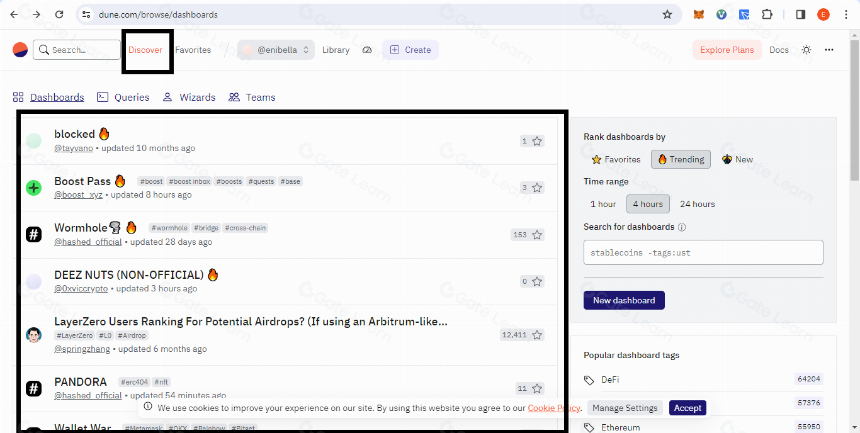Screen dimensions: 860x433
Task: Open the @boost_xyz author link
Action: (x=78, y=195)
